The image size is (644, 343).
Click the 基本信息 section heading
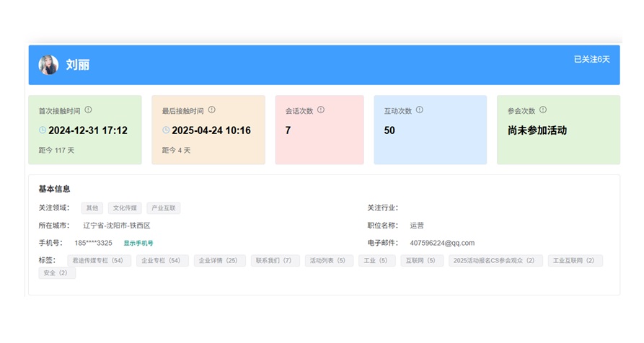[x=54, y=189]
